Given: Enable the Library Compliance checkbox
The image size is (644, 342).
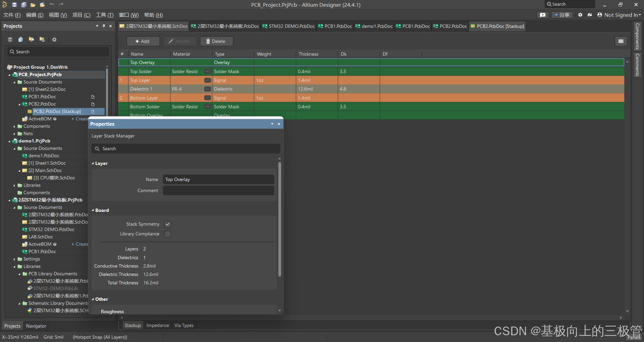Looking at the screenshot, I should click(x=168, y=234).
